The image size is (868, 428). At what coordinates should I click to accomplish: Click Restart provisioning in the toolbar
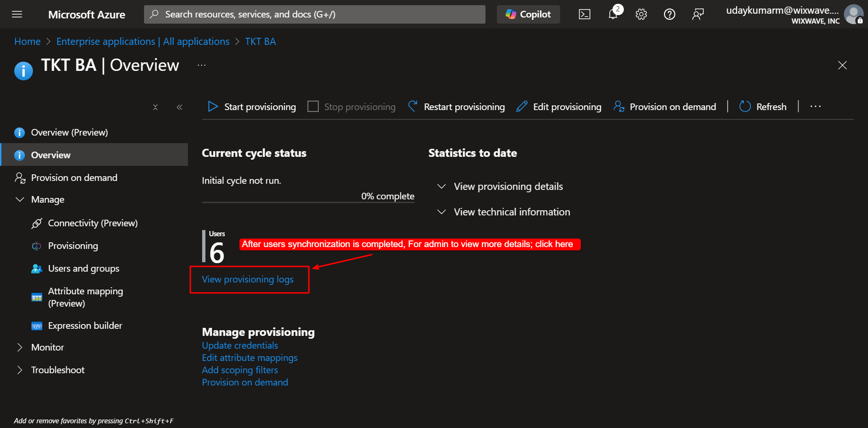[456, 107]
